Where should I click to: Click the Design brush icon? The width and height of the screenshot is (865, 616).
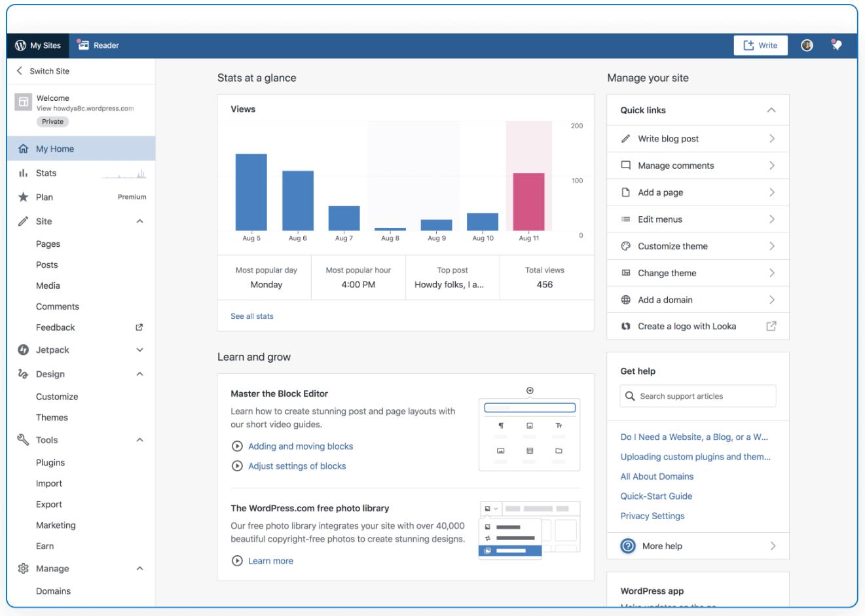(23, 374)
